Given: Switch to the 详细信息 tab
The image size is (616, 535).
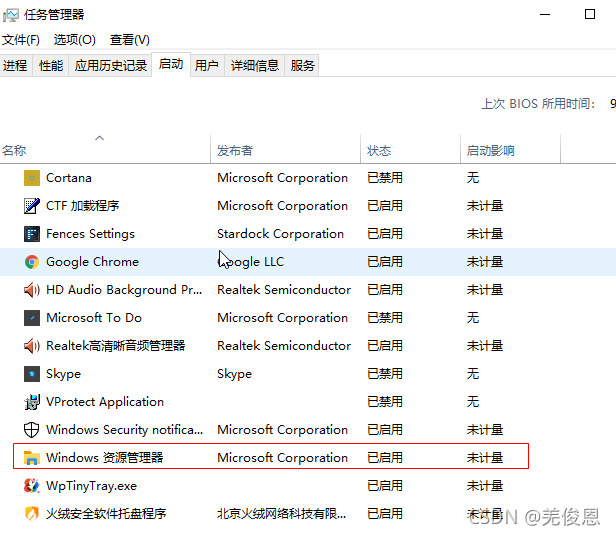Looking at the screenshot, I should (x=255, y=65).
